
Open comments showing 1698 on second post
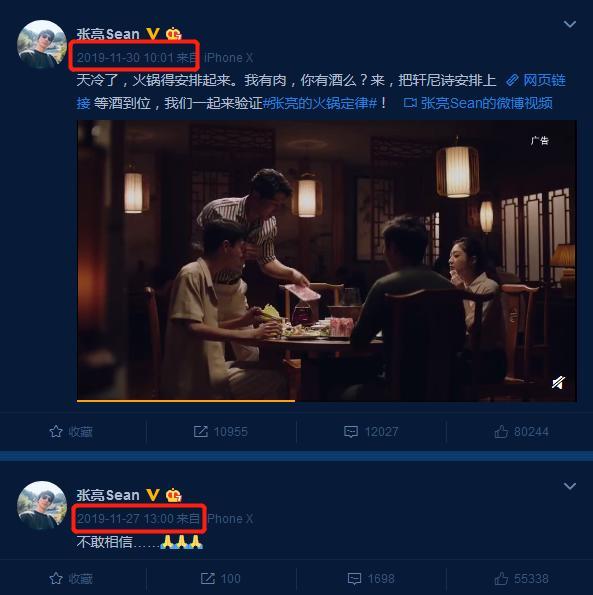point(371,578)
